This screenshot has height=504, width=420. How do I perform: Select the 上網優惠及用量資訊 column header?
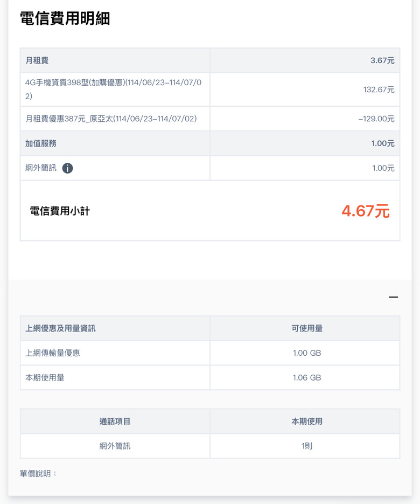point(60,328)
